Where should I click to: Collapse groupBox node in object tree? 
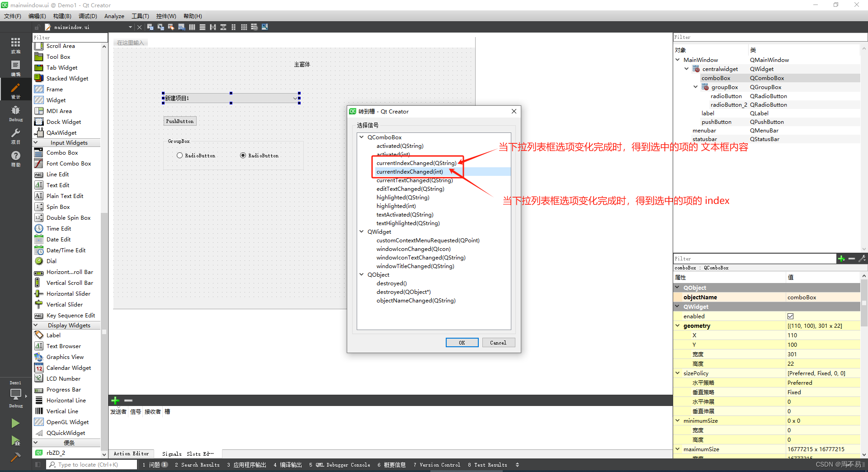(696, 87)
